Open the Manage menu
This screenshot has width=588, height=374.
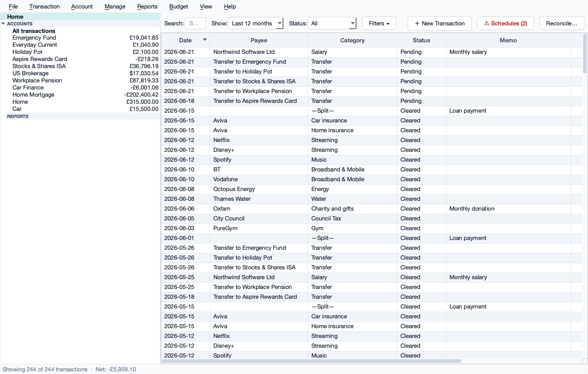115,7
